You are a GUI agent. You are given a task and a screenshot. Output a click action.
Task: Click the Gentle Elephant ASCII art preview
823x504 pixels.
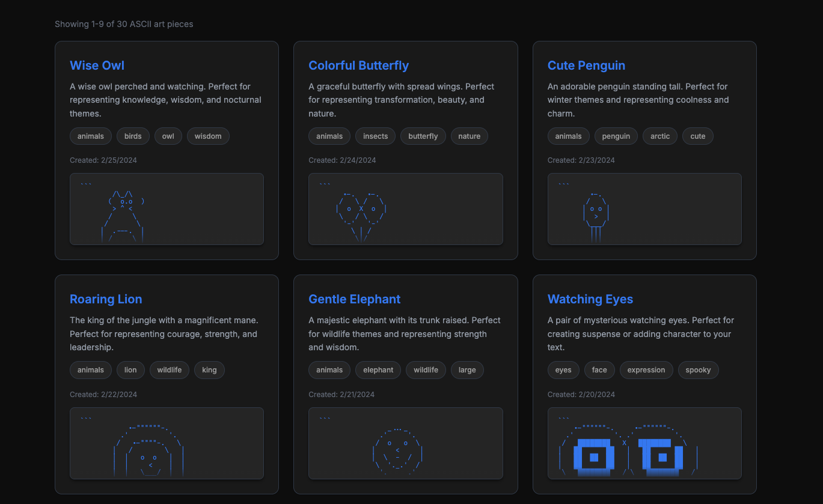[x=406, y=443]
